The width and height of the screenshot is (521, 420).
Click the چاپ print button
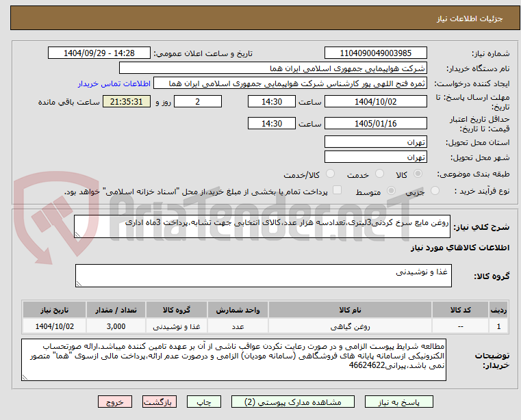[204, 402]
